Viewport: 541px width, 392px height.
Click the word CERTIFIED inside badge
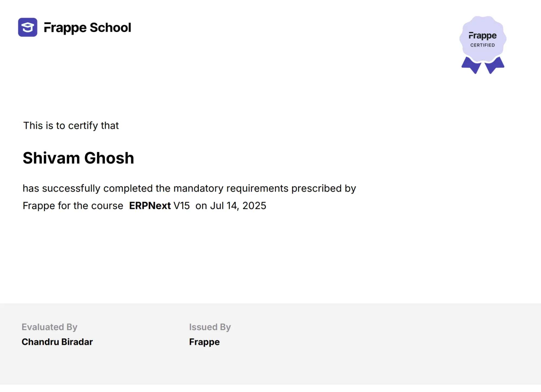pyautogui.click(x=483, y=45)
